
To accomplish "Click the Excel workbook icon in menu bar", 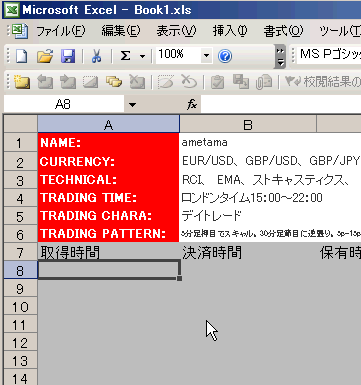I will tap(20, 31).
